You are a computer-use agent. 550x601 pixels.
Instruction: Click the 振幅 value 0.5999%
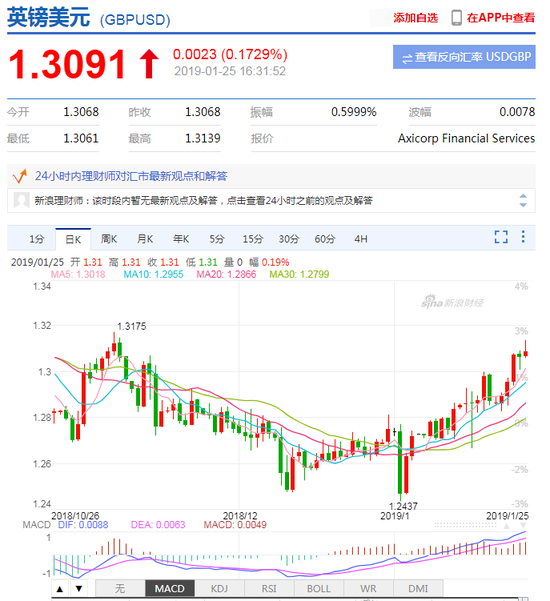click(x=354, y=112)
